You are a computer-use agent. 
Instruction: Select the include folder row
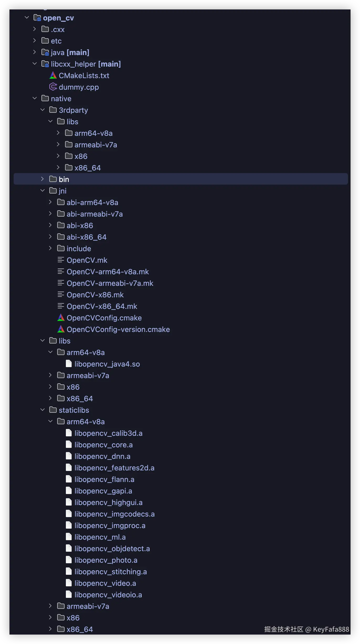(x=79, y=249)
